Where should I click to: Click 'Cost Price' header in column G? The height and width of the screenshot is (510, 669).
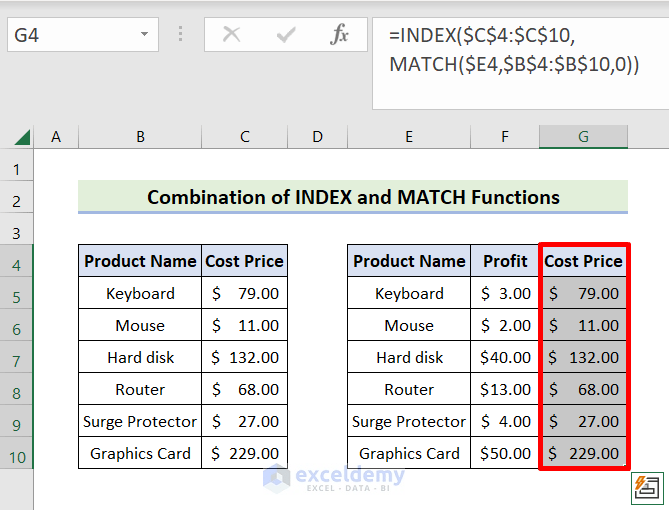click(583, 261)
